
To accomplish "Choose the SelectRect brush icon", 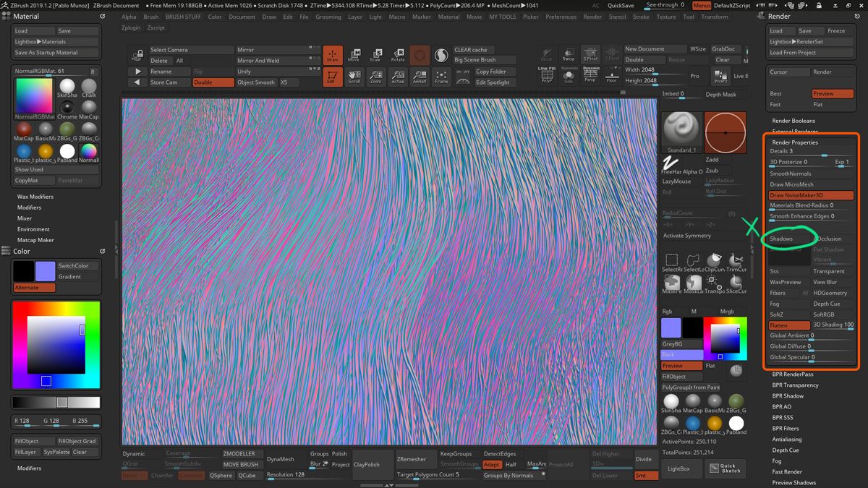I will point(671,262).
